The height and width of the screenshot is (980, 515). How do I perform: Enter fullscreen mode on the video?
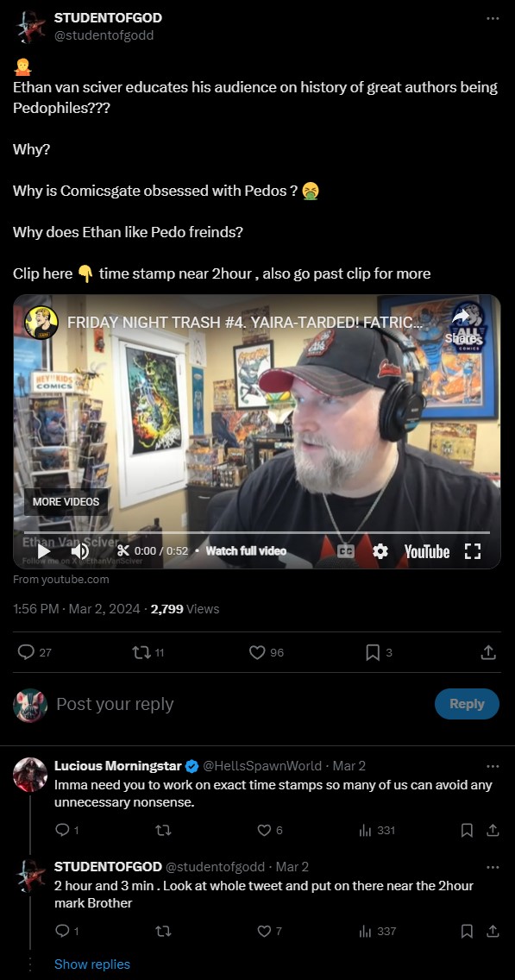(x=473, y=551)
